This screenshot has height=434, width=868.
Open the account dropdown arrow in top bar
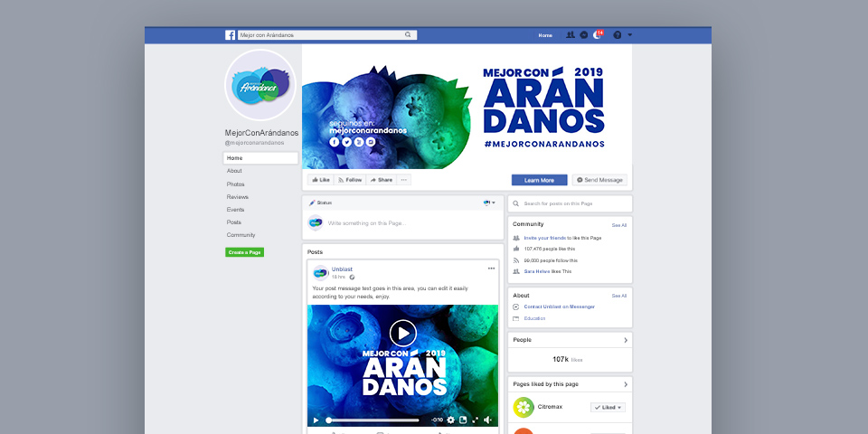pyautogui.click(x=629, y=35)
